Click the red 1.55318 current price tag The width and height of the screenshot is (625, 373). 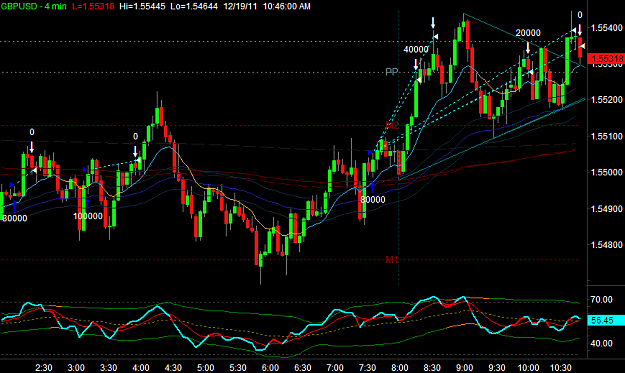click(x=606, y=59)
